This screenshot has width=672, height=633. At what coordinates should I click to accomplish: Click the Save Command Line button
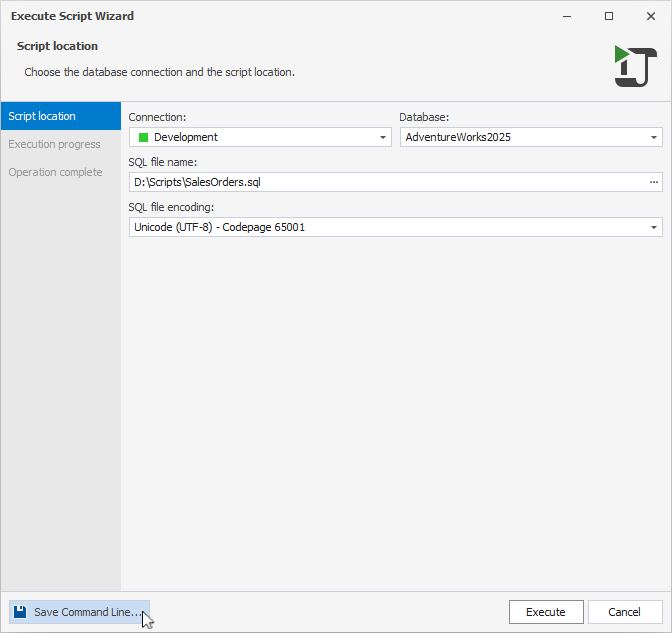point(79,612)
